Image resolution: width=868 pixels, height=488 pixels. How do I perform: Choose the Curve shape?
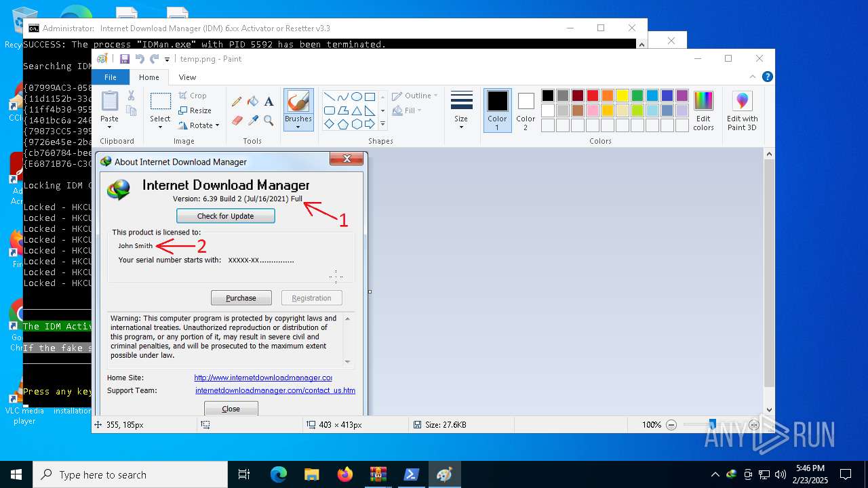click(342, 97)
